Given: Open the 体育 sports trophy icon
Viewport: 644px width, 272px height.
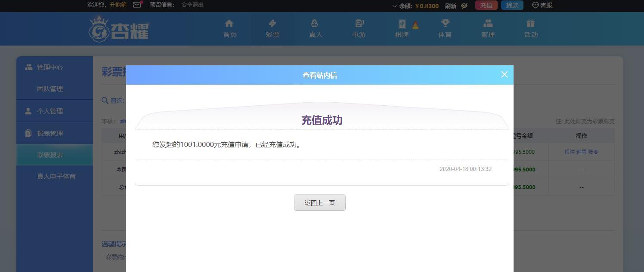Looking at the screenshot, I should [445, 23].
